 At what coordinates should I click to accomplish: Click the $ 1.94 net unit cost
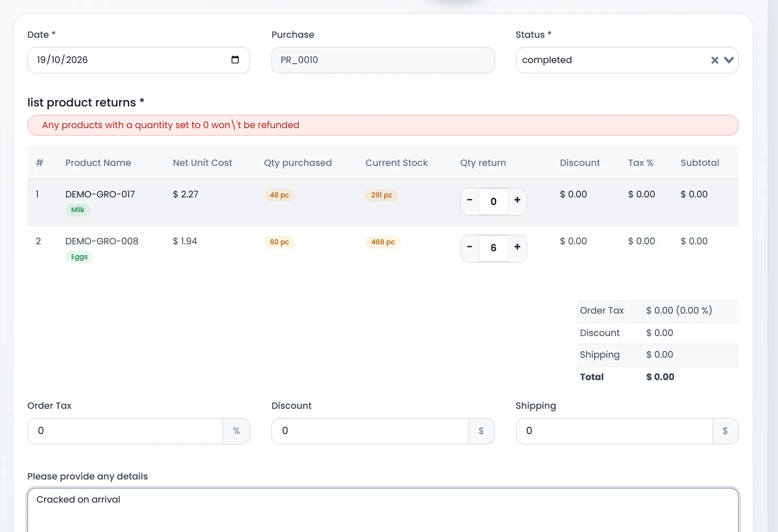[x=185, y=241]
